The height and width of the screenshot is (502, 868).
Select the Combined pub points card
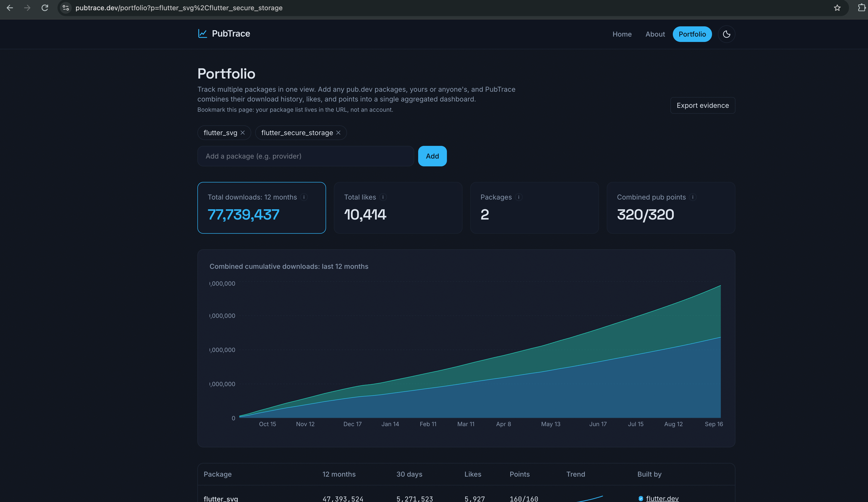(671, 208)
